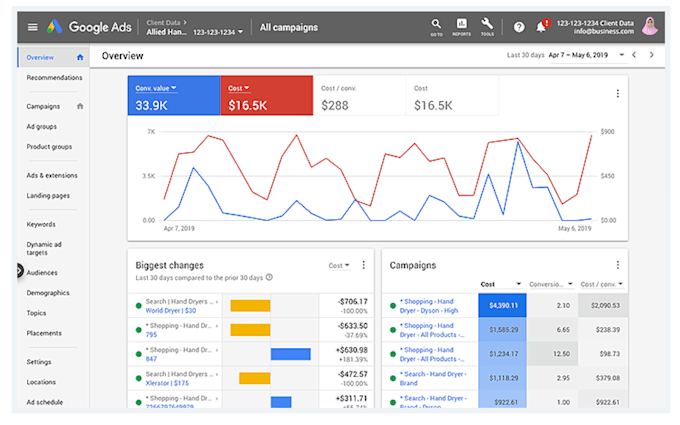
Task: Open Placements in the sidebar
Action: [x=44, y=333]
